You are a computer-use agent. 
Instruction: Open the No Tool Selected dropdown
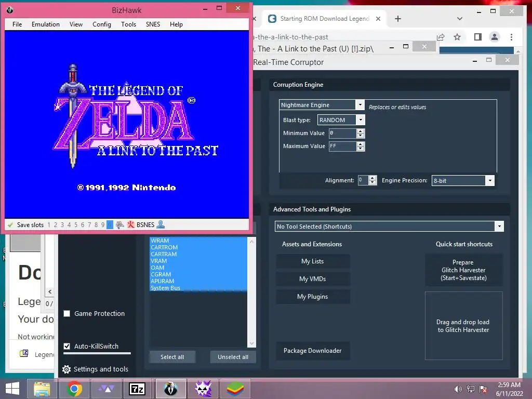point(499,227)
